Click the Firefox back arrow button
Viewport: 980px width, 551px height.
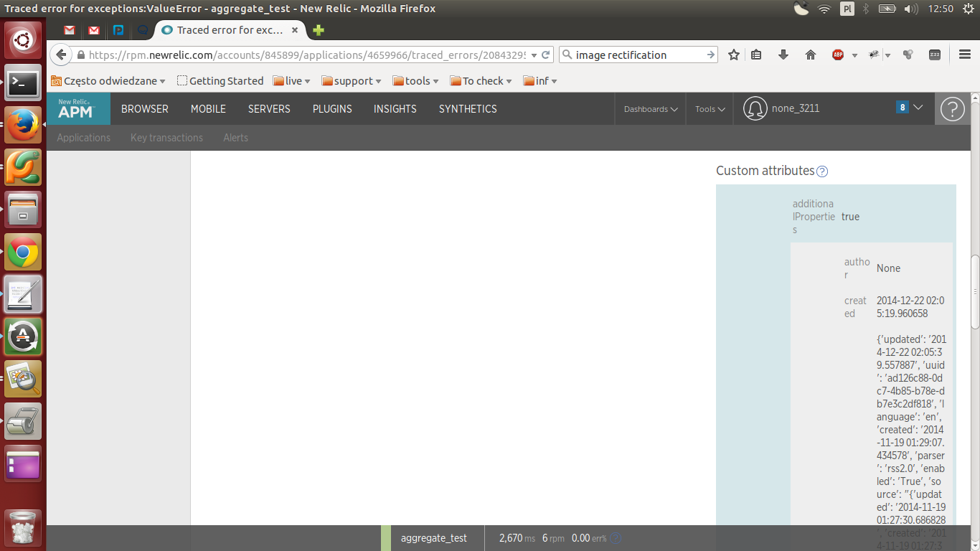pos(61,55)
